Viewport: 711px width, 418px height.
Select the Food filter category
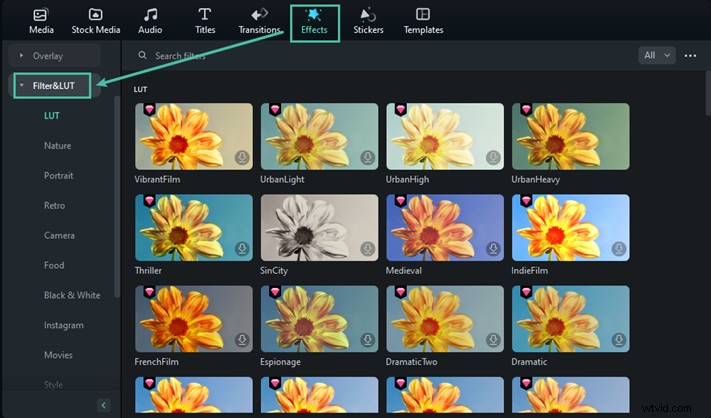(54, 265)
